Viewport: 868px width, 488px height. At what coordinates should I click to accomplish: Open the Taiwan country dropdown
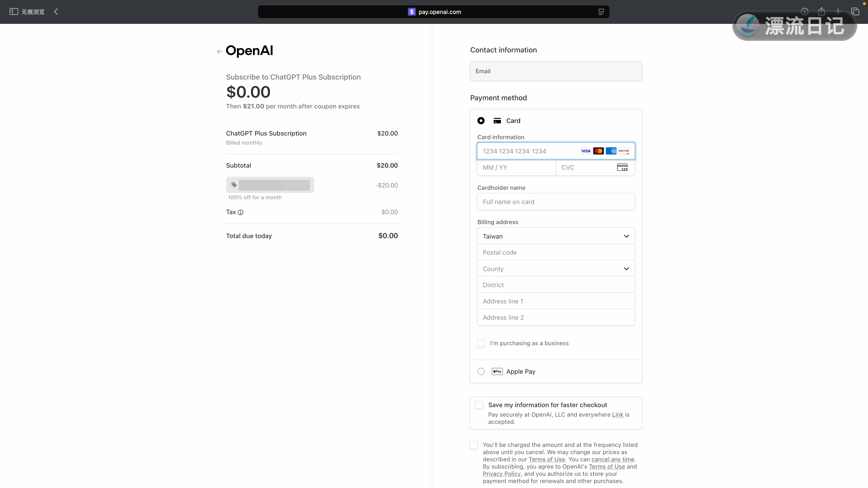tap(556, 236)
